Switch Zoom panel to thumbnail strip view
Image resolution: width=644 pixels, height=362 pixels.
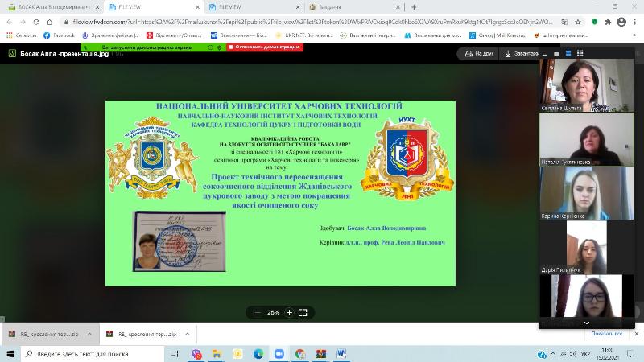(568, 53)
